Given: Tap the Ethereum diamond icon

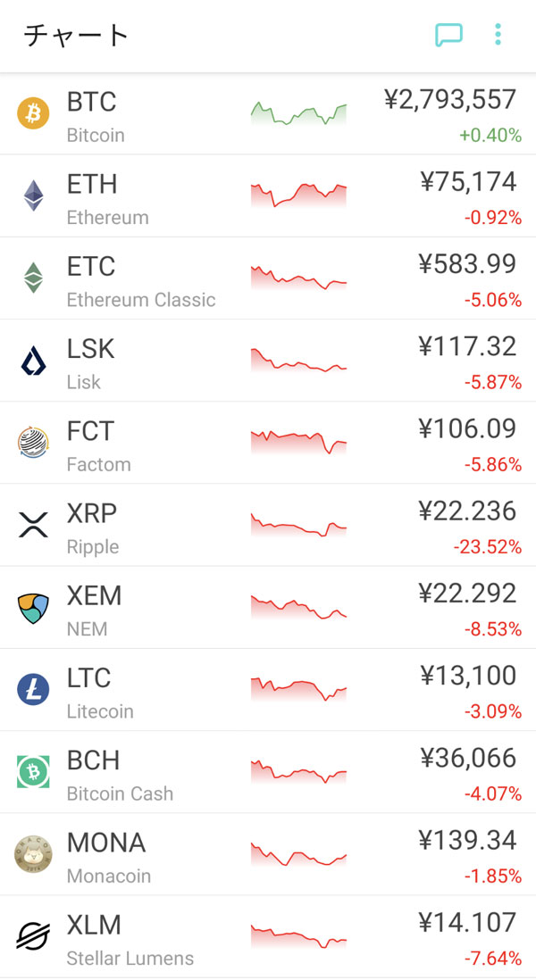Looking at the screenshot, I should tap(33, 195).
